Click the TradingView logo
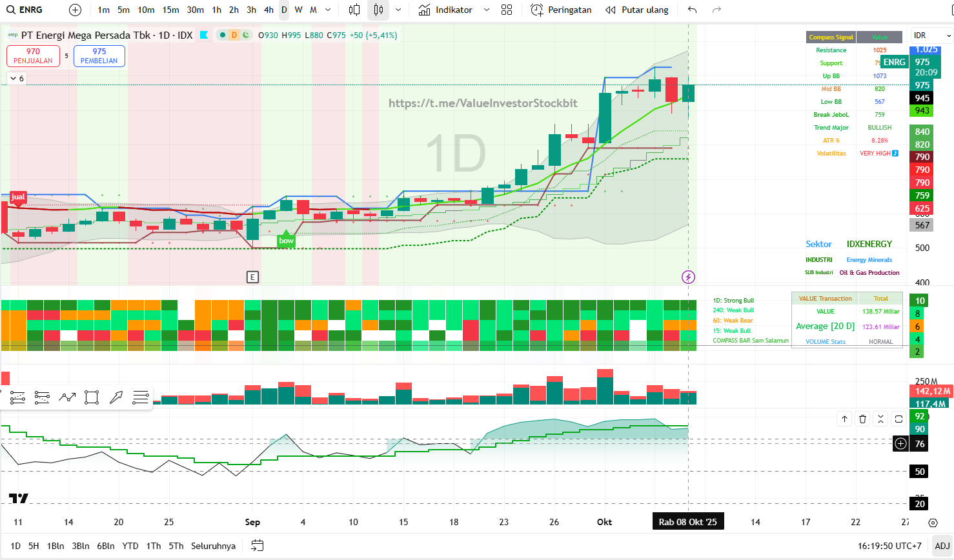954x560 pixels. [19, 498]
